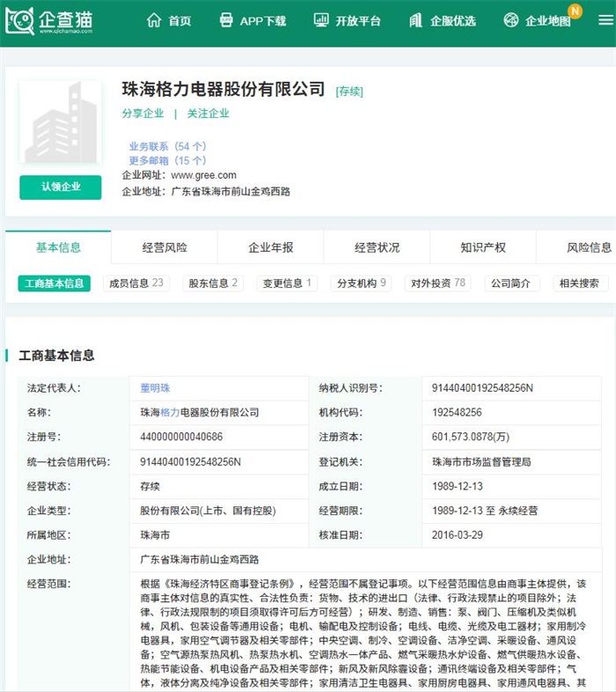616x692 pixels.
Task: Click the 法定代表人 label
Action: point(54,388)
